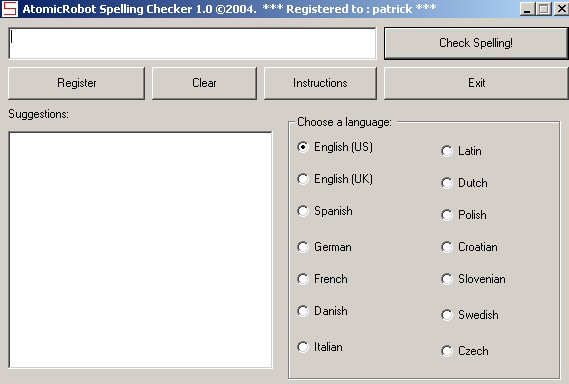The height and width of the screenshot is (384, 569).
Task: Focus the word entry text field
Action: pyautogui.click(x=192, y=44)
